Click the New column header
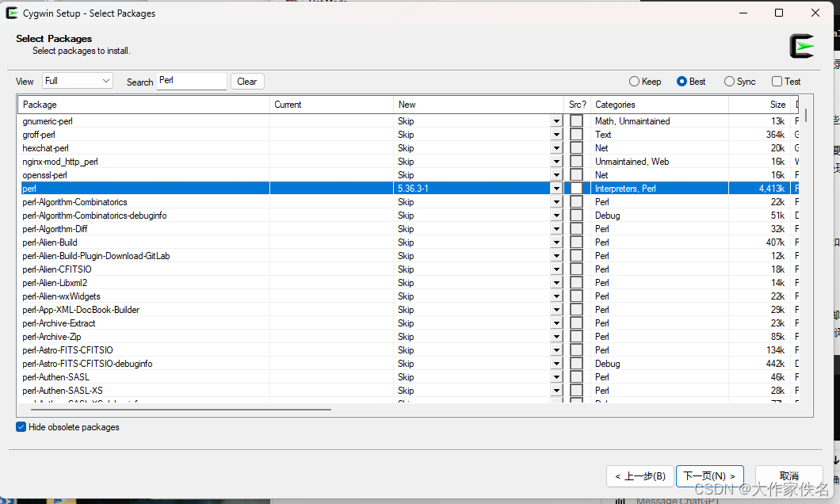 click(x=479, y=105)
